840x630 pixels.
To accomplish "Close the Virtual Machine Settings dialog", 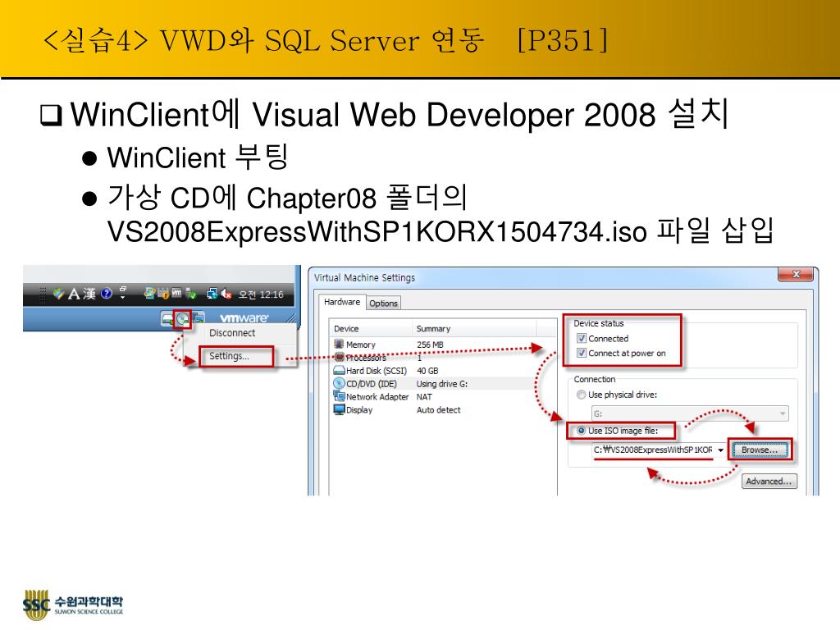I will pos(796,274).
